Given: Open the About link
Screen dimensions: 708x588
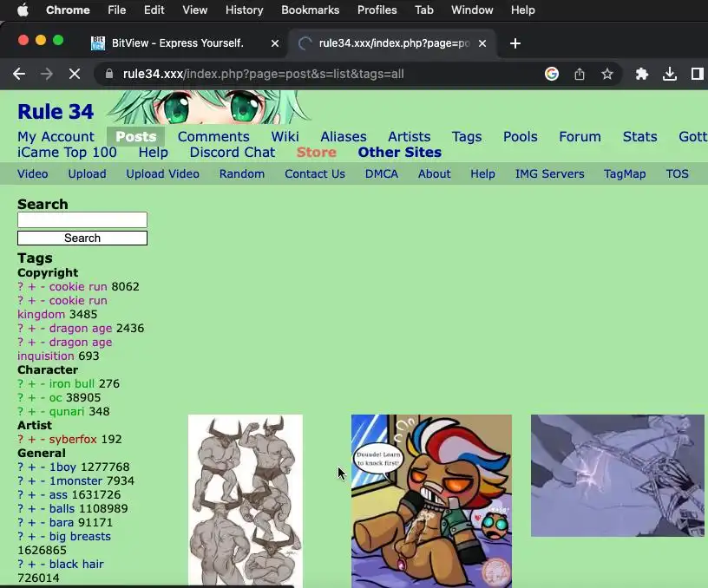Looking at the screenshot, I should (435, 173).
